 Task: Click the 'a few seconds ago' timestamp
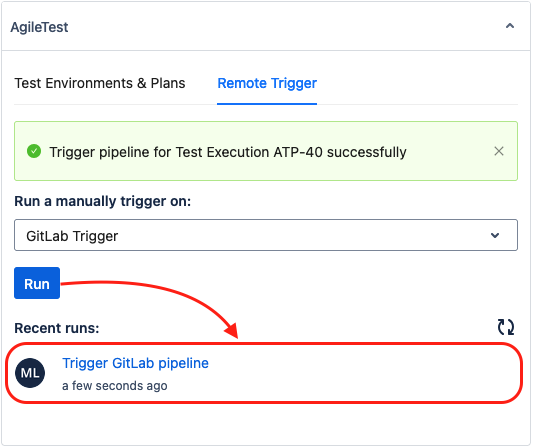click(x=114, y=386)
